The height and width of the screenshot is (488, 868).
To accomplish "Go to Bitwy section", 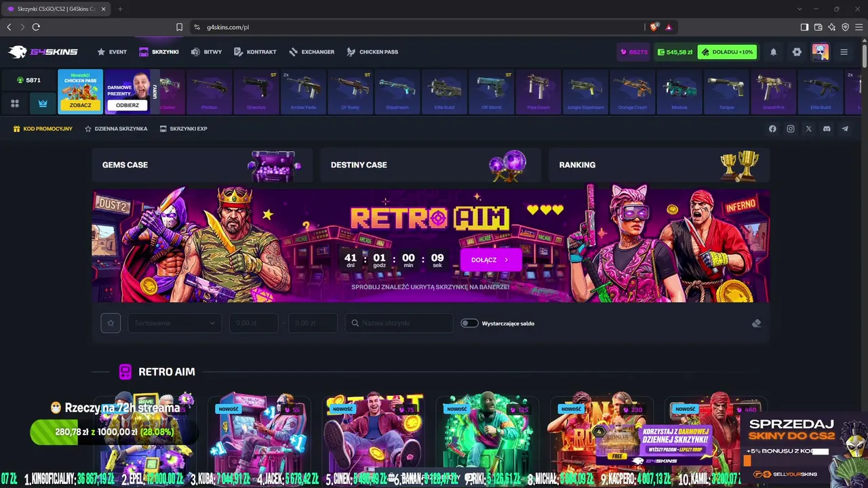I will pyautogui.click(x=206, y=52).
